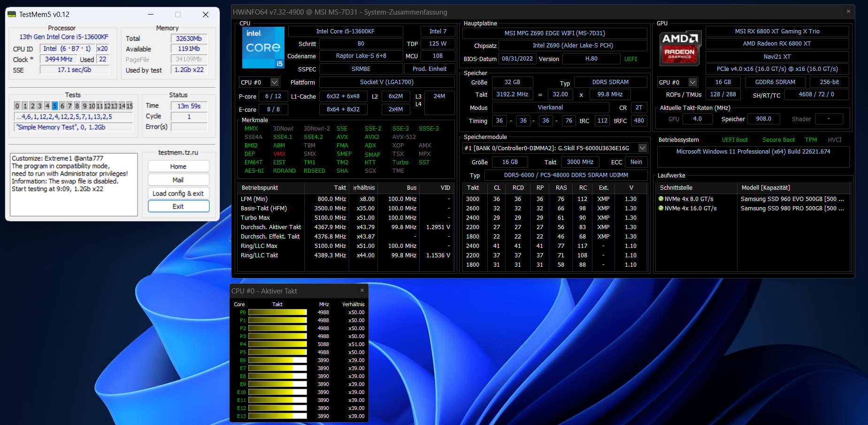Click the green status icon for NVMe 4x 8.0 GT/s
868x425 pixels.
pyautogui.click(x=661, y=199)
